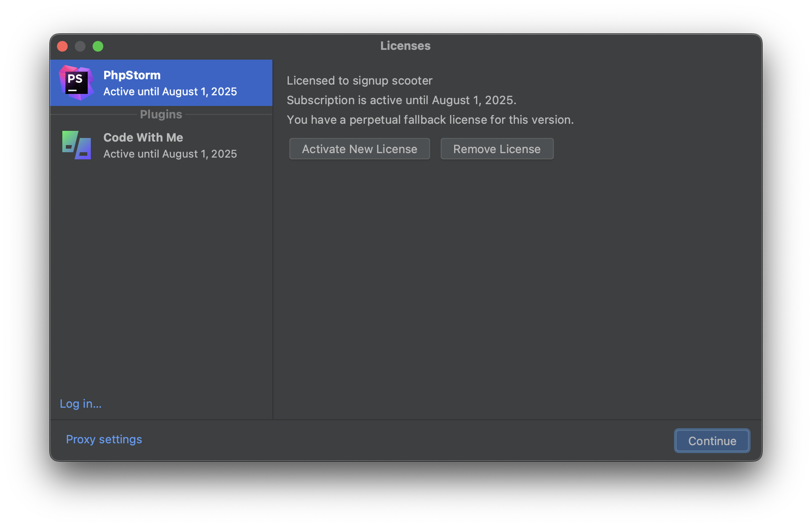Open Proxy settings

tap(104, 439)
